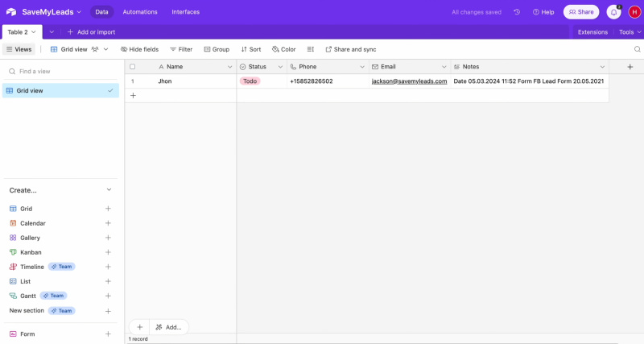644x344 pixels.
Task: Click Hide fields in toolbar
Action: (x=139, y=49)
